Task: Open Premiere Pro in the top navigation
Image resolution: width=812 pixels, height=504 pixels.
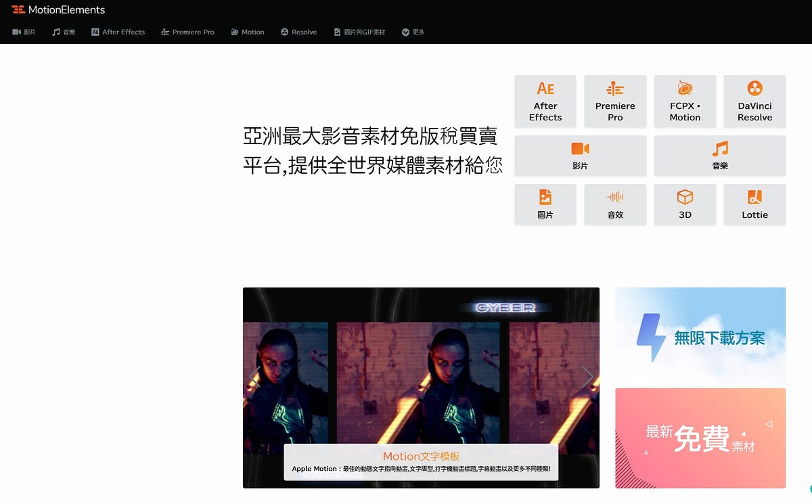Action: pyautogui.click(x=187, y=32)
